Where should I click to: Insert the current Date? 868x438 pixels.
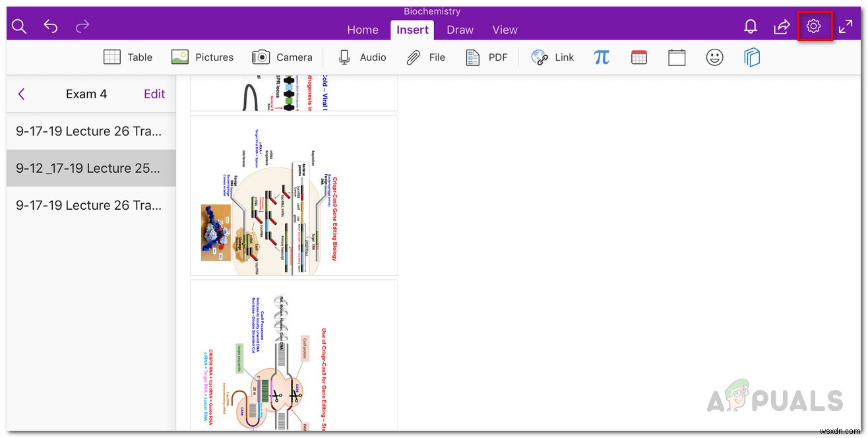639,57
